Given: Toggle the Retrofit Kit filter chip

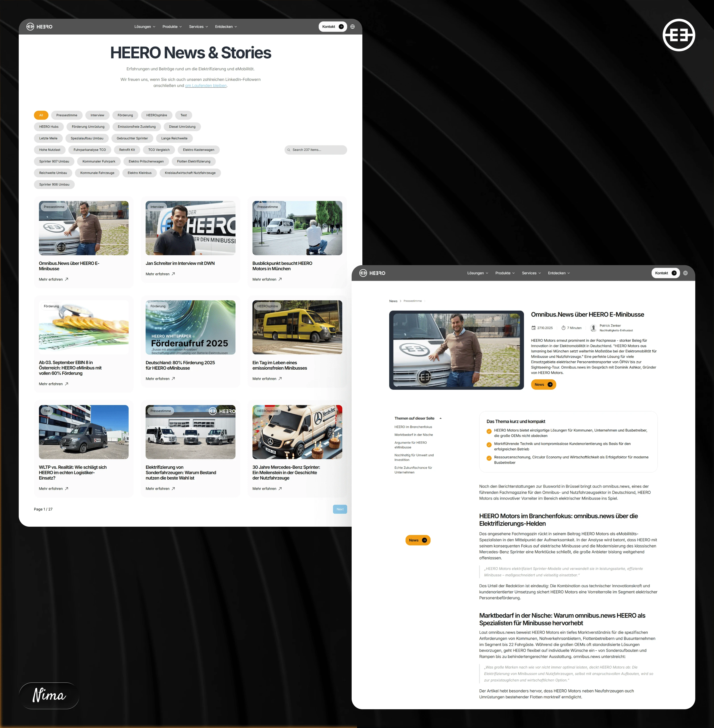Looking at the screenshot, I should click(x=127, y=150).
